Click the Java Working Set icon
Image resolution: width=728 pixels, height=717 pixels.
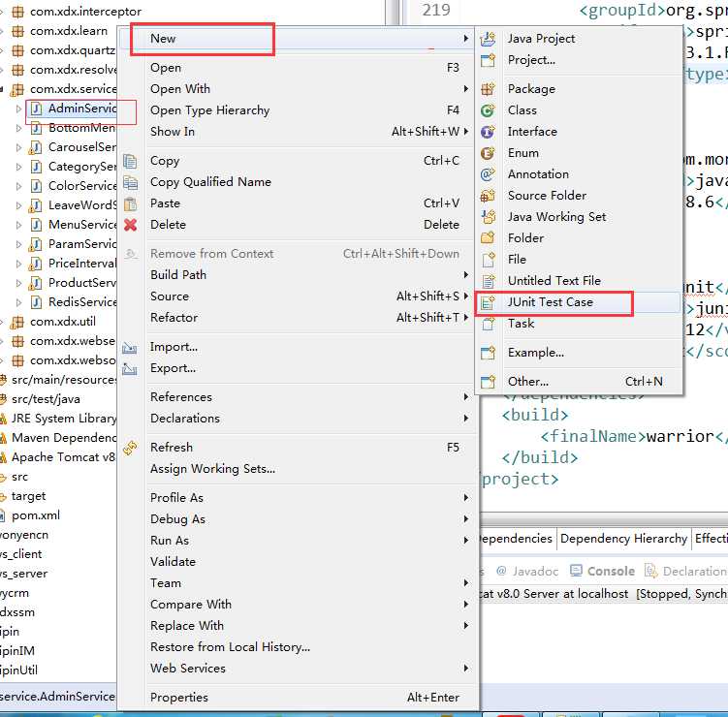click(488, 217)
